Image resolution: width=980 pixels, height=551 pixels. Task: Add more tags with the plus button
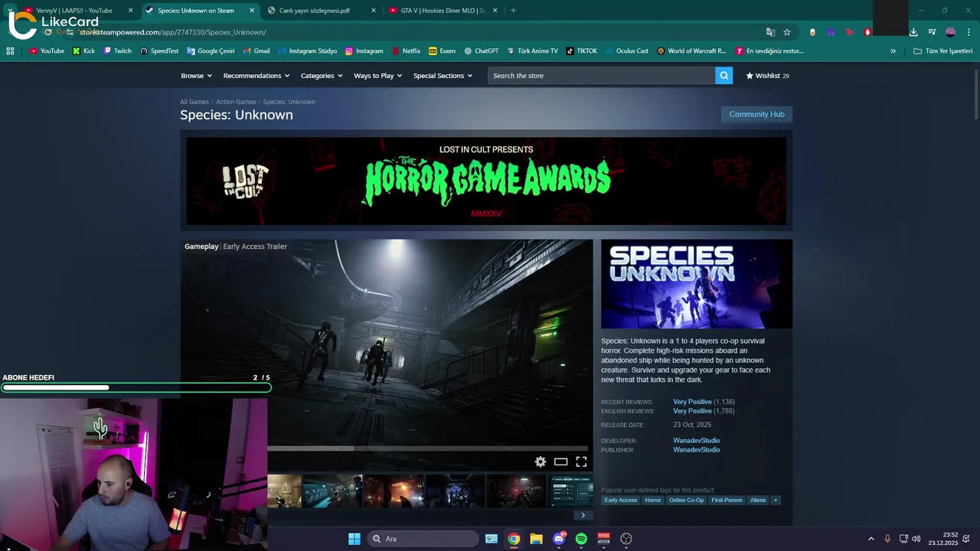pos(776,500)
